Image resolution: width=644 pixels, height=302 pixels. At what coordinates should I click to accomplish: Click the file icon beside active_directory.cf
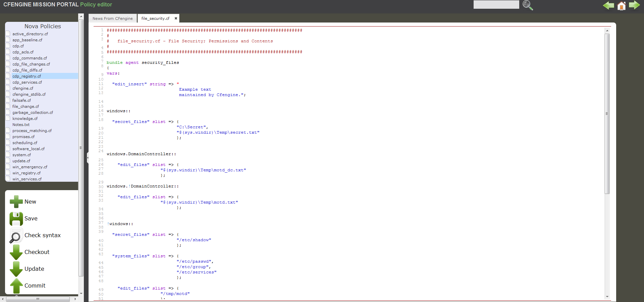[x=8, y=33]
